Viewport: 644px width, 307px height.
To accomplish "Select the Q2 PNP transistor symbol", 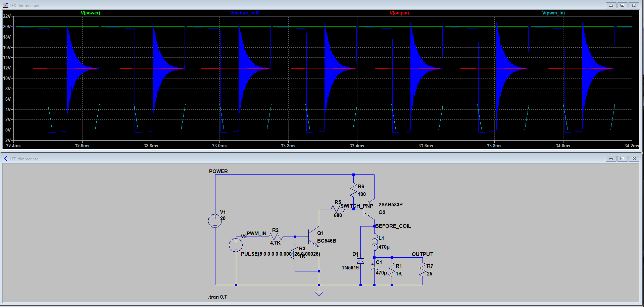I will coord(369,209).
